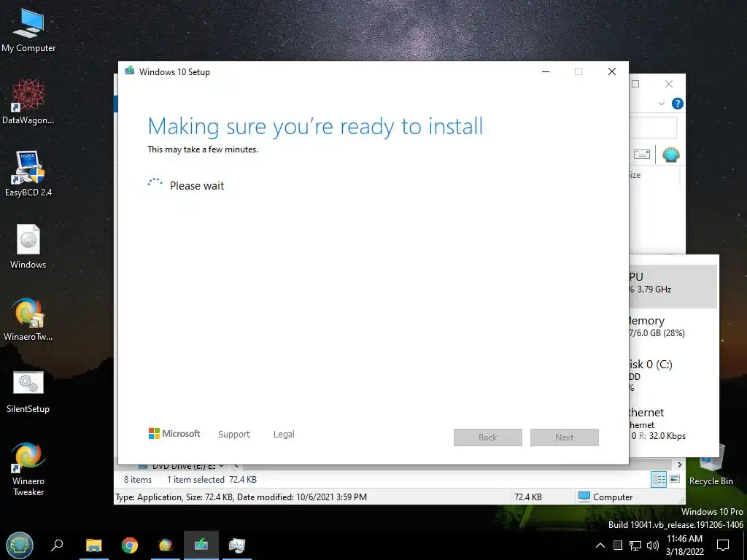
Task: Open the Action Center notifications icon
Action: 723,545
